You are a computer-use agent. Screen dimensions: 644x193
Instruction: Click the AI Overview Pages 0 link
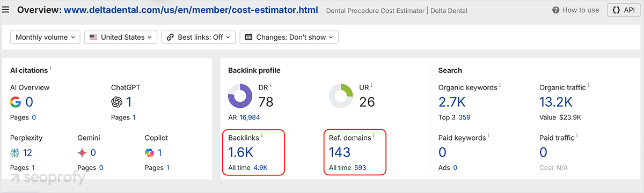tap(34, 117)
